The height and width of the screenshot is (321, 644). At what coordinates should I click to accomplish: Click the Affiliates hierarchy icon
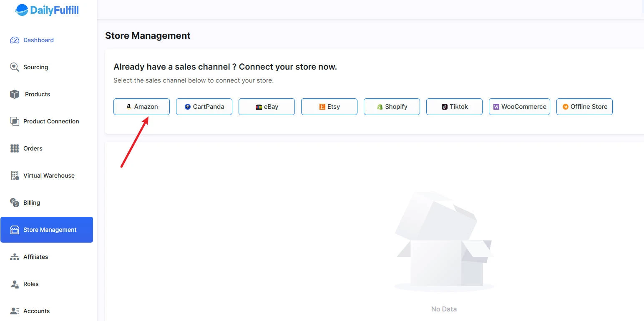[15, 257]
